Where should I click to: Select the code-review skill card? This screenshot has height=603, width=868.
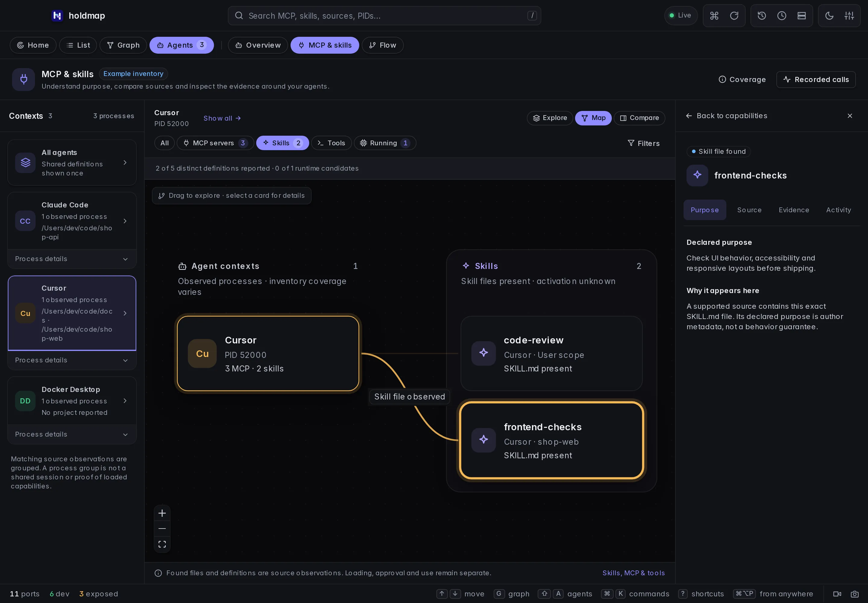[552, 353]
